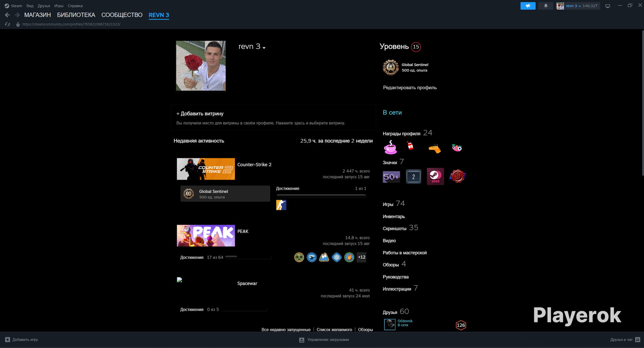Open the Справка menu
Screen dimensions: 644x348
click(75, 6)
